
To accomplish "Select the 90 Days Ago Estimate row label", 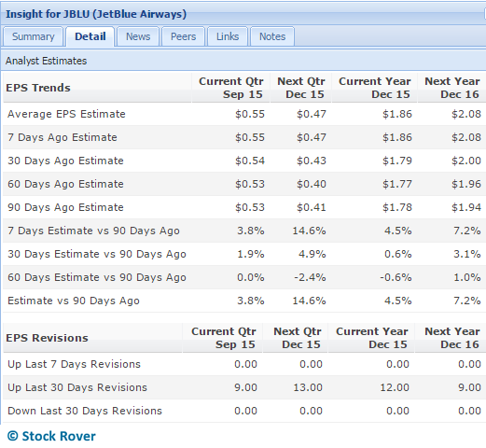I will point(65,207).
